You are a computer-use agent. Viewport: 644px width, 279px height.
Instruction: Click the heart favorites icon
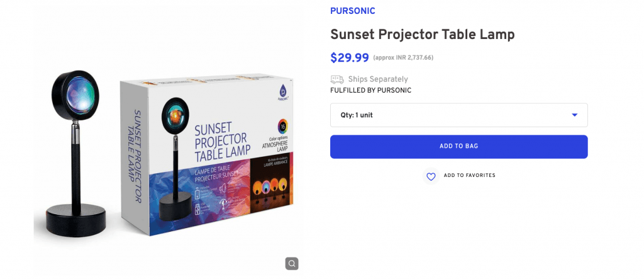(x=431, y=177)
